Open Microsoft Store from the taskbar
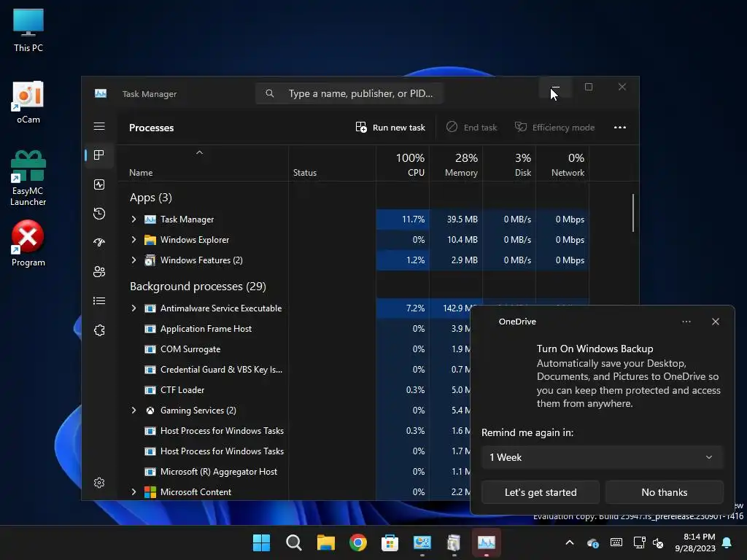This screenshot has height=560, width=747. [x=390, y=542]
